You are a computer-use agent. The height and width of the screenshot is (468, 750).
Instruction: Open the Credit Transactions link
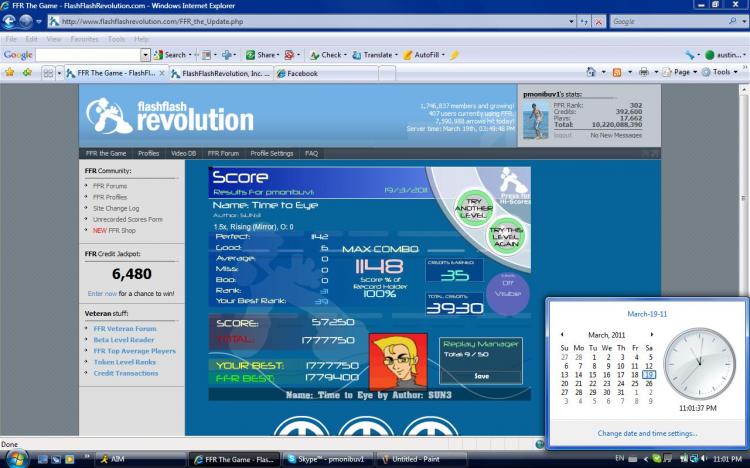pos(125,373)
